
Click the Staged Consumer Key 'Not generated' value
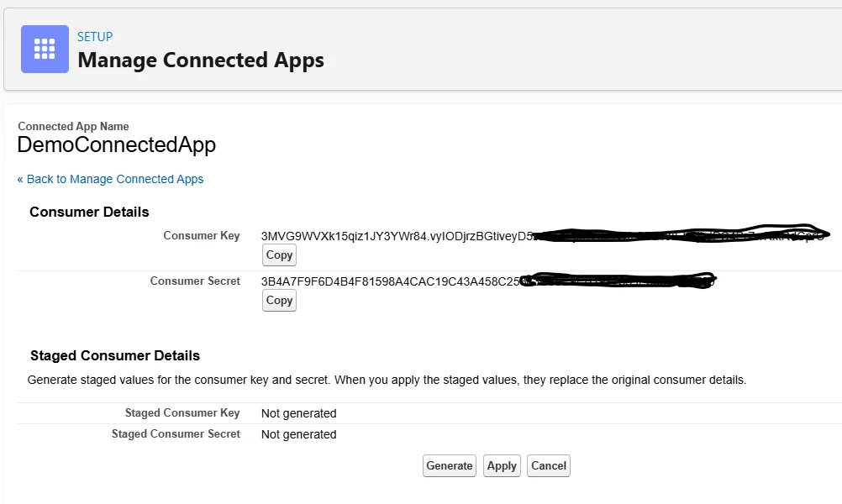298,413
